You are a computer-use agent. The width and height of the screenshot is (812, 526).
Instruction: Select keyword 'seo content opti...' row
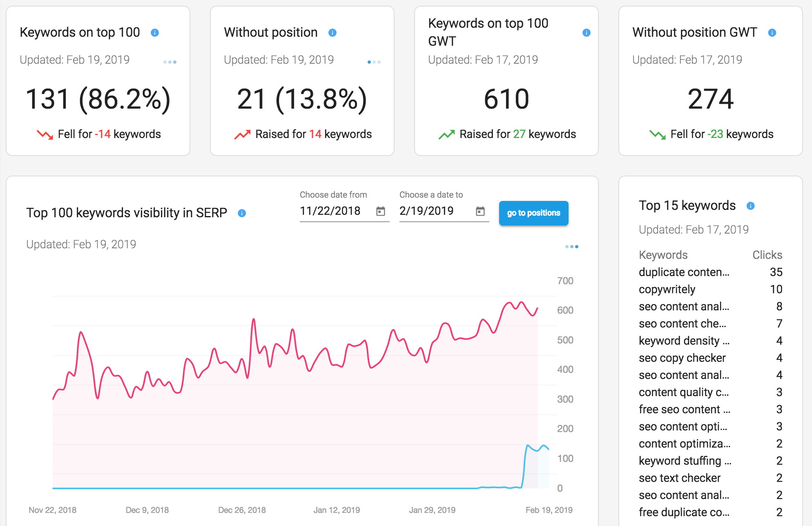point(711,427)
